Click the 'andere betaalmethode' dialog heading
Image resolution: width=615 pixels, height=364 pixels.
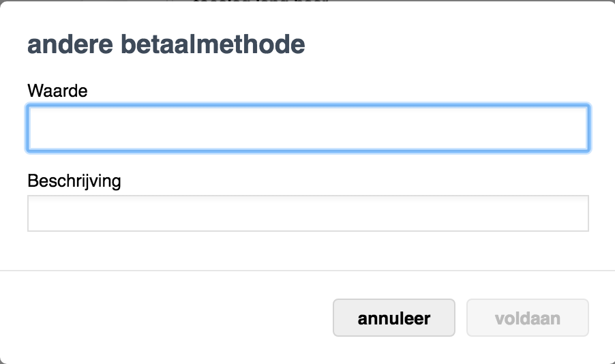coord(166,45)
